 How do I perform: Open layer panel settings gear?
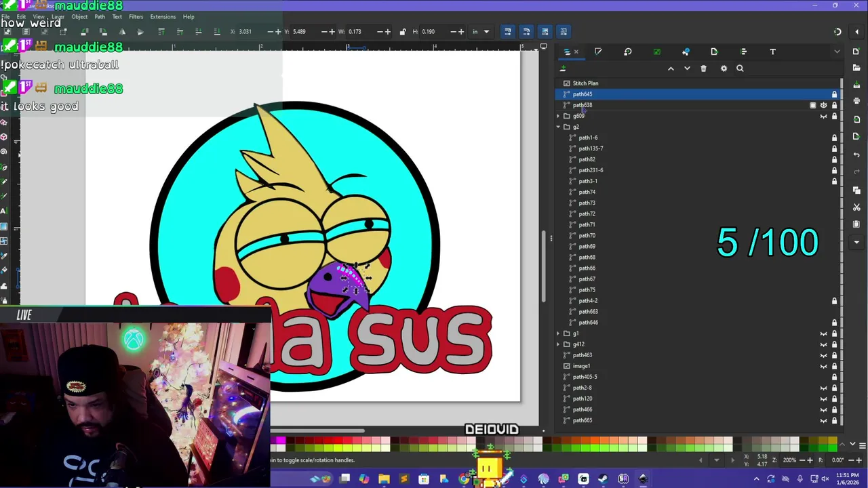click(724, 68)
